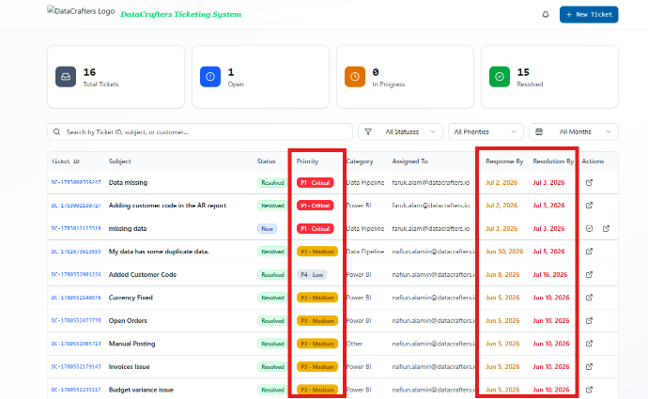Click the Ticket ID column header

(x=65, y=161)
